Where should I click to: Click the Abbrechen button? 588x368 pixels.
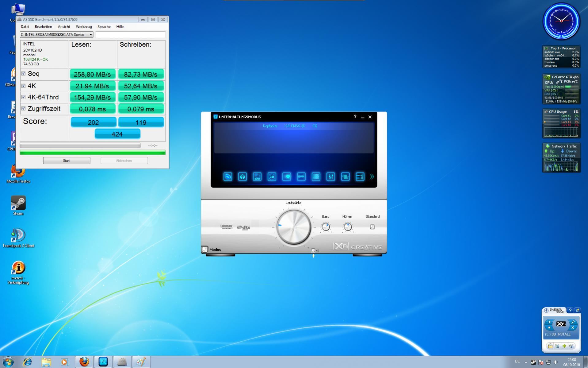pos(124,161)
